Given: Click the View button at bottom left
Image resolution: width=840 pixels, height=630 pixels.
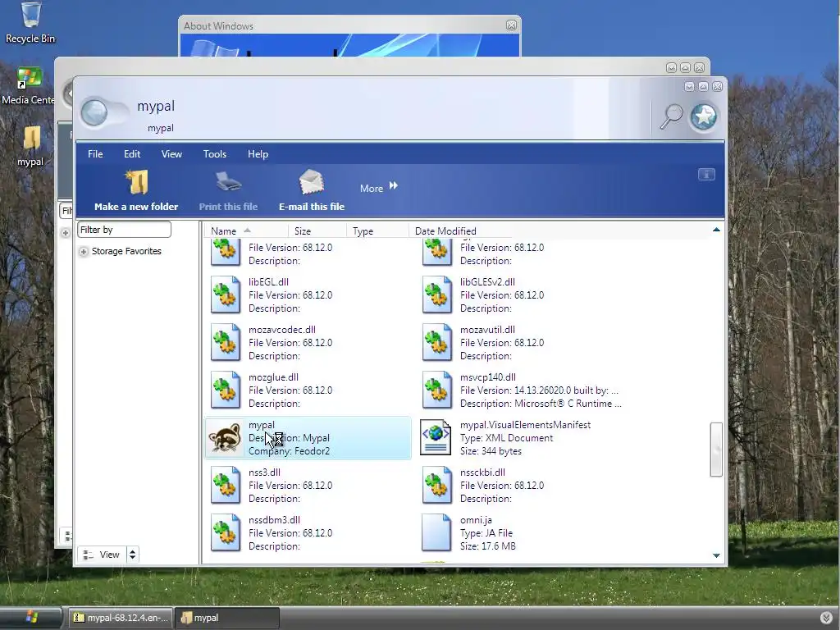Looking at the screenshot, I should coord(102,555).
